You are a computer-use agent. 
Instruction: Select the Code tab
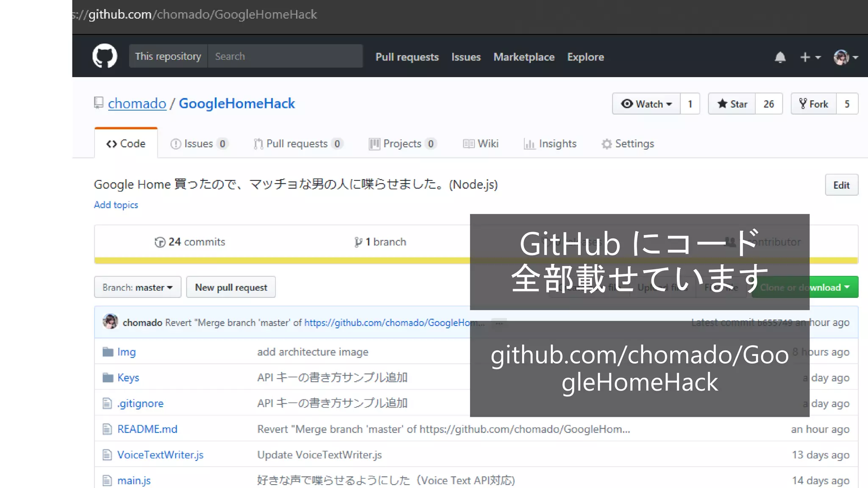[126, 144]
